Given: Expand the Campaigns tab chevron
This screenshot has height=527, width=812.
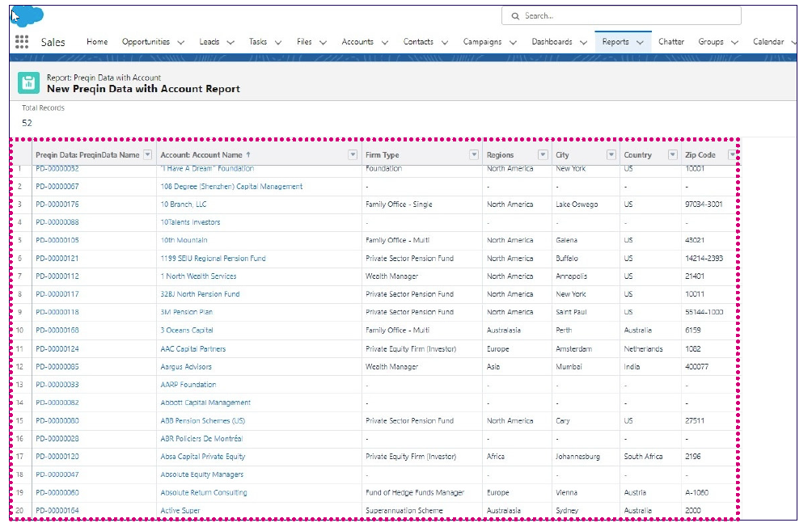Looking at the screenshot, I should pos(514,43).
